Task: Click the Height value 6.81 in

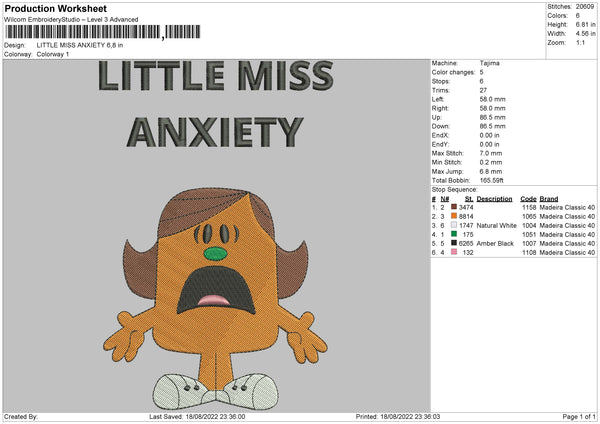Action: tap(585, 24)
